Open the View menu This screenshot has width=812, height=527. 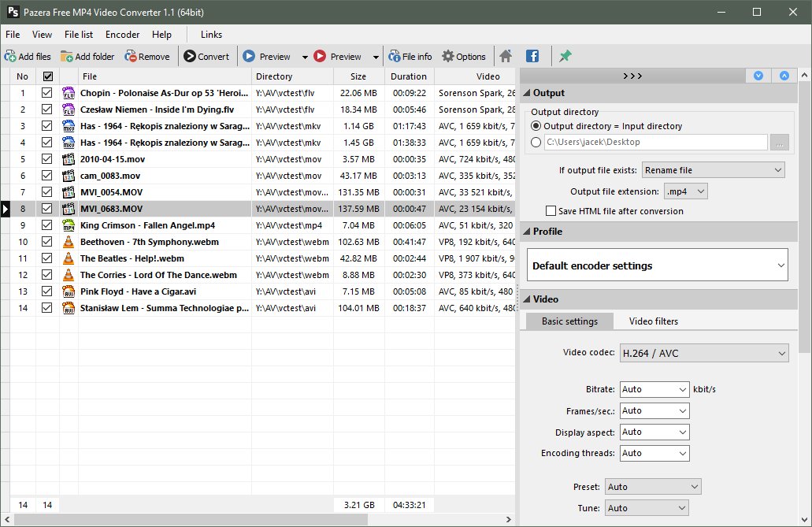[42, 34]
